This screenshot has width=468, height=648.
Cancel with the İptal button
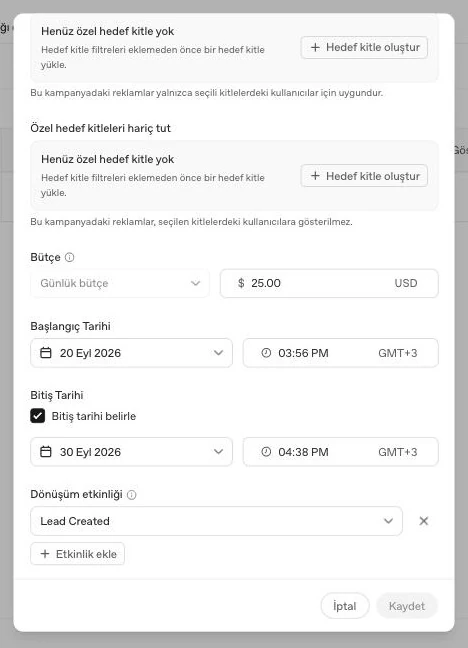[x=345, y=606]
